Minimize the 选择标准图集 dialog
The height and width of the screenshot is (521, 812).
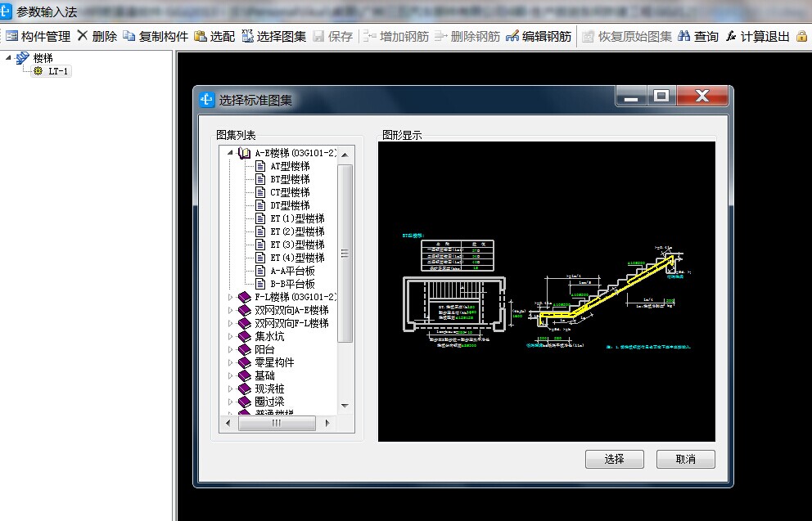click(x=631, y=97)
